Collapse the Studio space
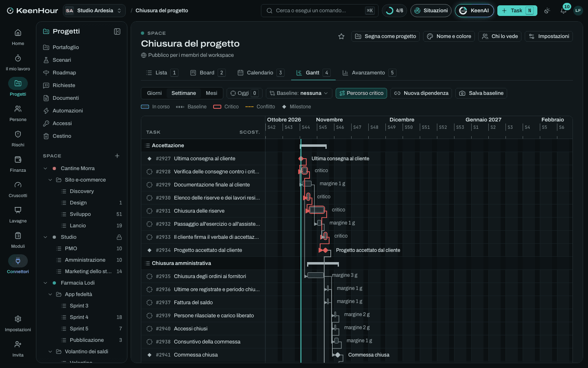 tap(45, 237)
